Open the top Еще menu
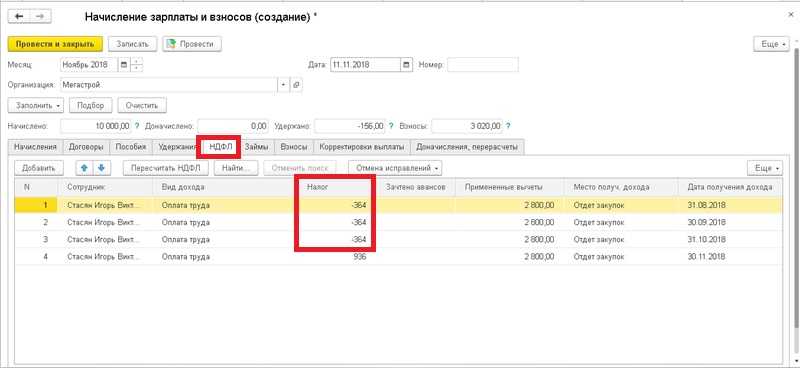This screenshot has height=368, width=800. pos(771,44)
